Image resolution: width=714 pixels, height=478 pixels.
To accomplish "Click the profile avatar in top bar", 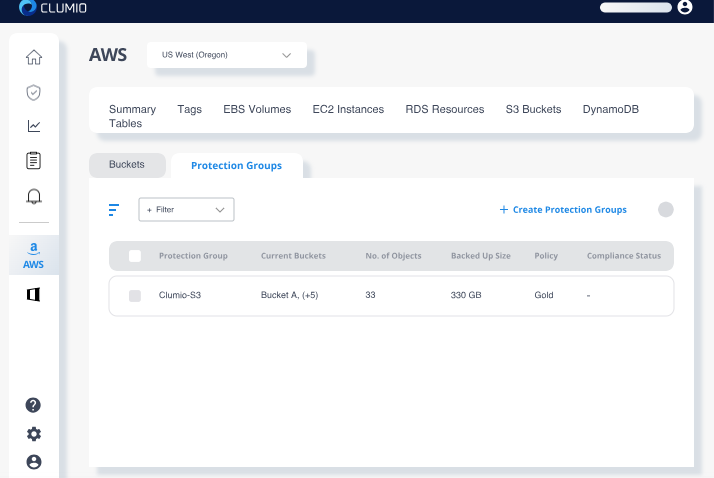I will coord(685,7).
